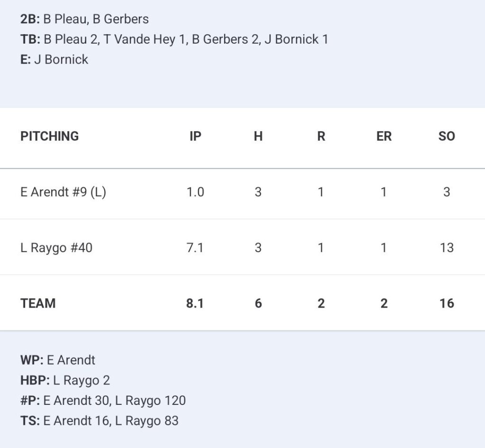Click L Raygo's 13 strikeouts value
485x448 pixels.
(x=447, y=247)
